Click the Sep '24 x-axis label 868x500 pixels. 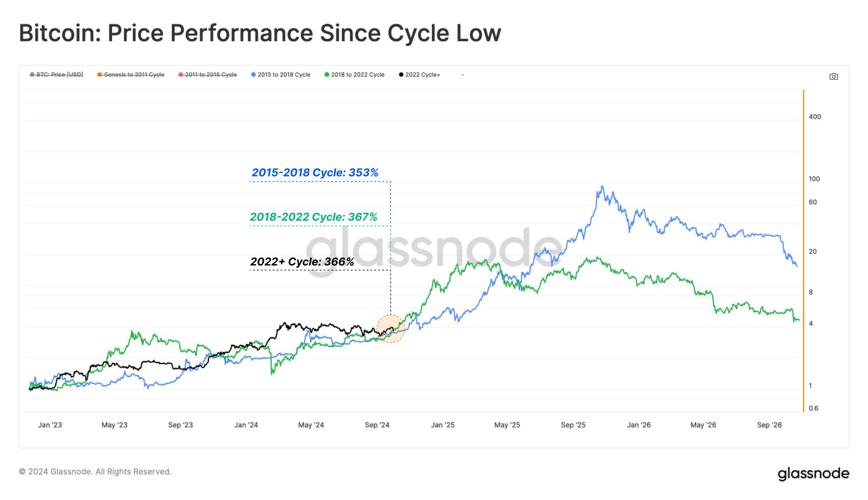[x=377, y=425]
